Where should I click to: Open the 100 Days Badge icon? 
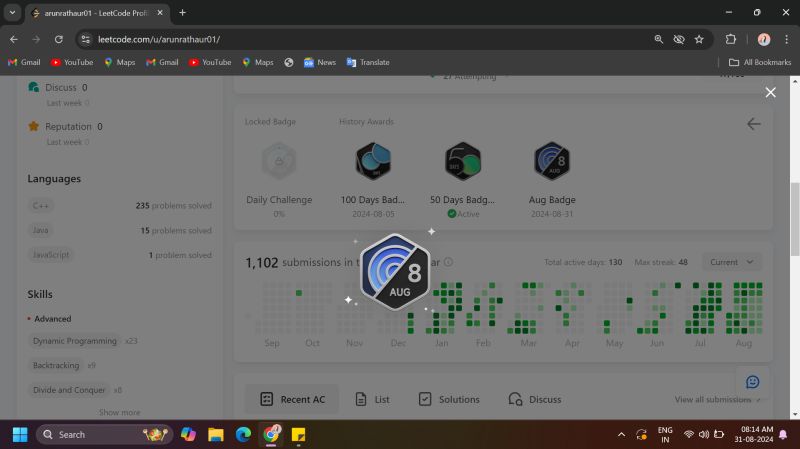coord(373,161)
